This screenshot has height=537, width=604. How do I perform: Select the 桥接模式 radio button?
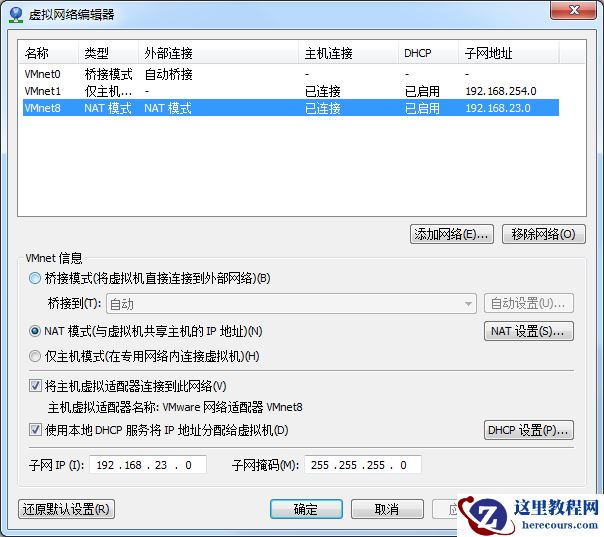pos(35,278)
